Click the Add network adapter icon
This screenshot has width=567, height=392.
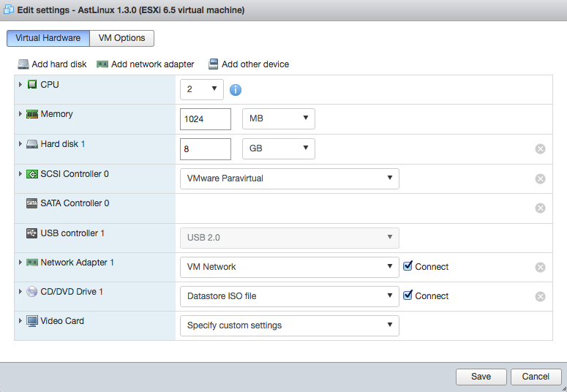(102, 64)
